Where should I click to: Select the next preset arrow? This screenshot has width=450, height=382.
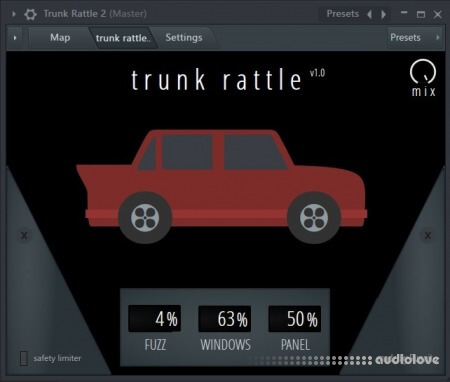383,14
